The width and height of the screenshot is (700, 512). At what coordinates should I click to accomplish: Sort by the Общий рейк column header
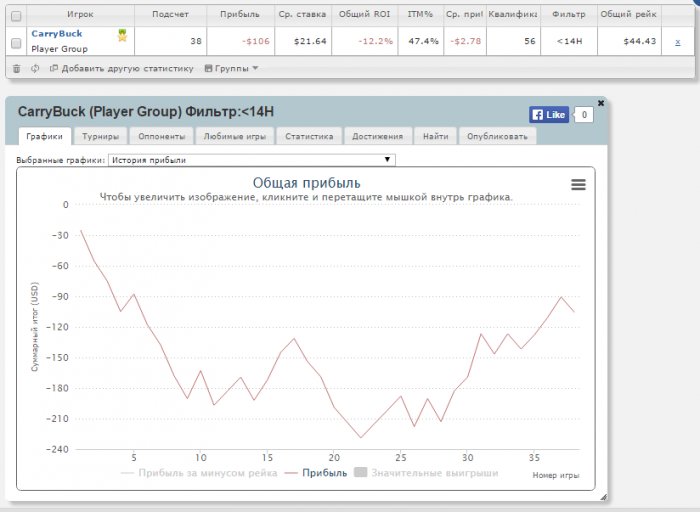click(x=629, y=14)
